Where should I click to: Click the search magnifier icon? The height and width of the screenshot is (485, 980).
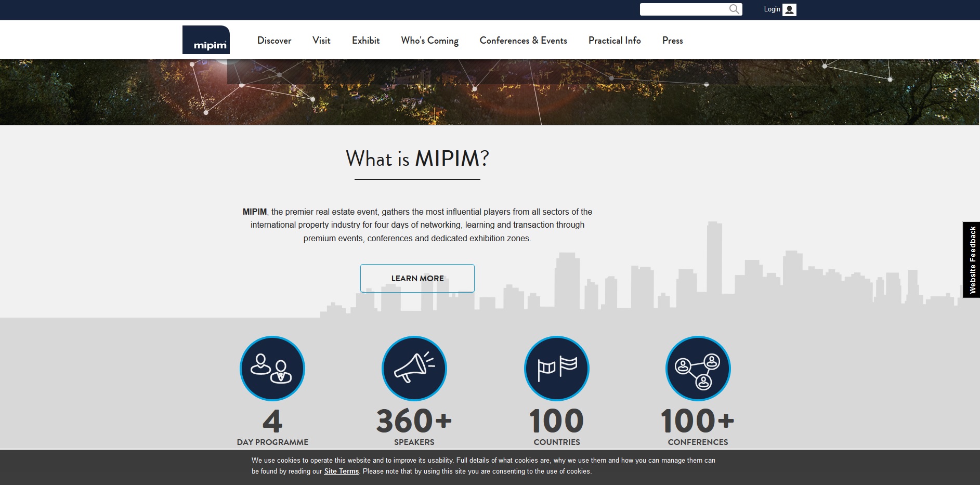734,9
